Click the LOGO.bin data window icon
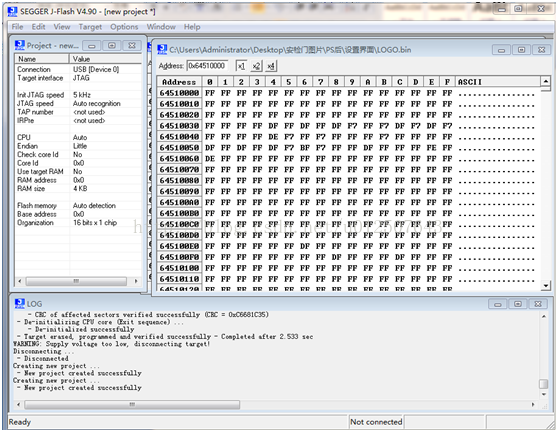558x432 pixels. (x=162, y=49)
